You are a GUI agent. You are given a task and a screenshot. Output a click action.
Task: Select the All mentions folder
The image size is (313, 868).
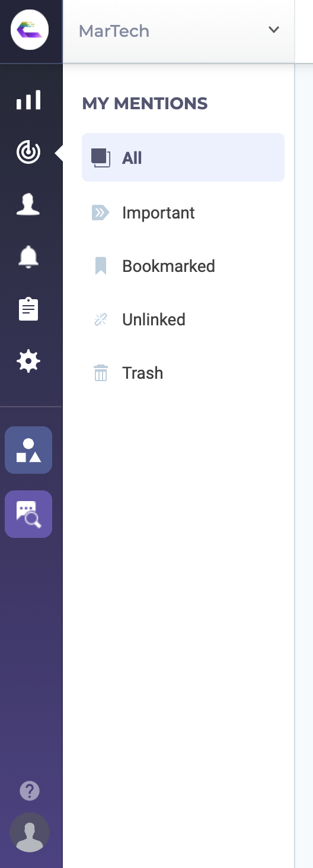click(183, 157)
